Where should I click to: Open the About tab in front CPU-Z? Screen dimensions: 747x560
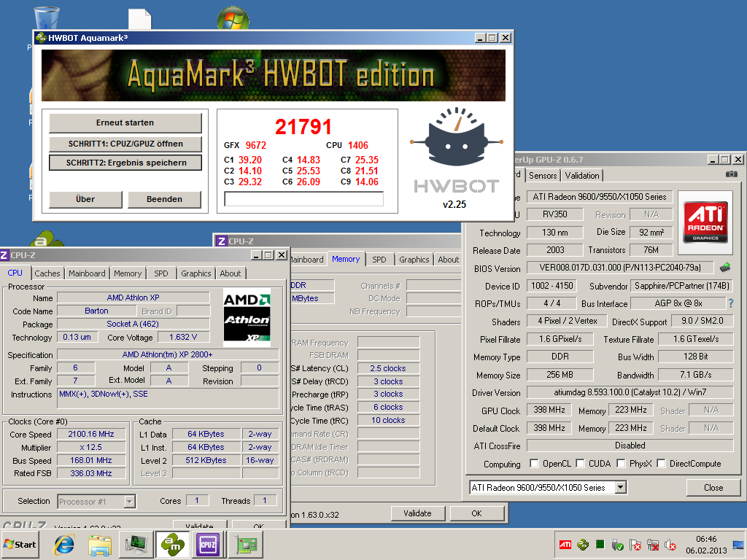(x=230, y=273)
